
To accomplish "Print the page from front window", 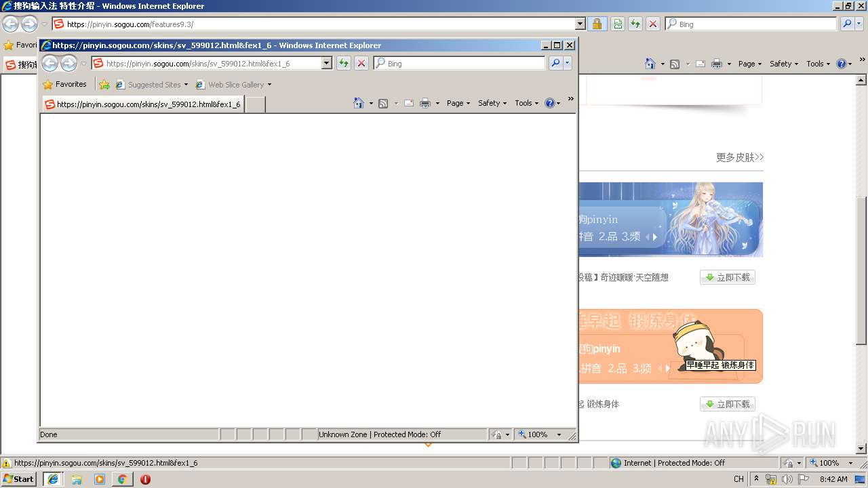I will [425, 103].
